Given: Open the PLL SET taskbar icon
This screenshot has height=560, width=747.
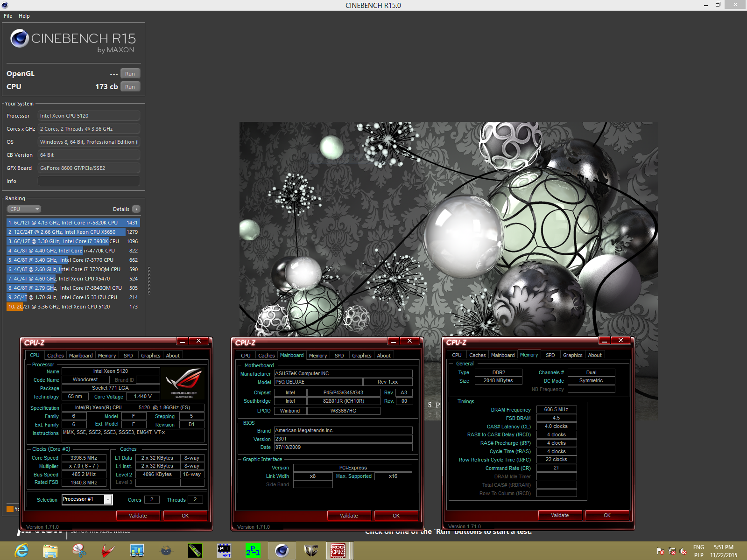Looking at the screenshot, I should click(224, 551).
